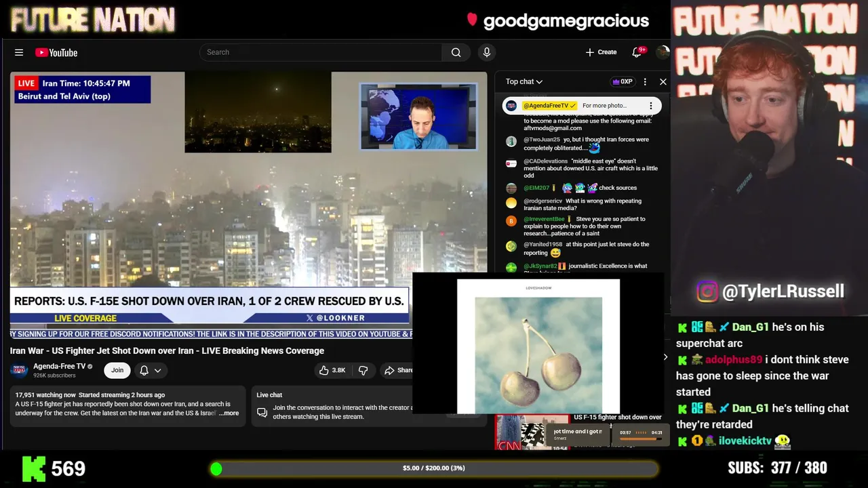
Task: Expand video description with ...more
Action: tap(229, 413)
